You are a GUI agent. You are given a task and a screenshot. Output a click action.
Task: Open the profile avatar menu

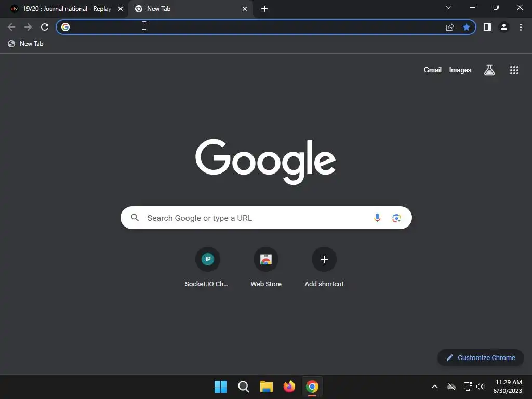point(504,27)
